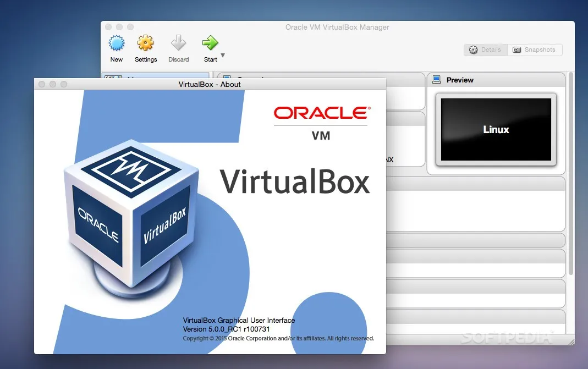
Task: Click the monitor icon in the Preview header
Action: (437, 80)
